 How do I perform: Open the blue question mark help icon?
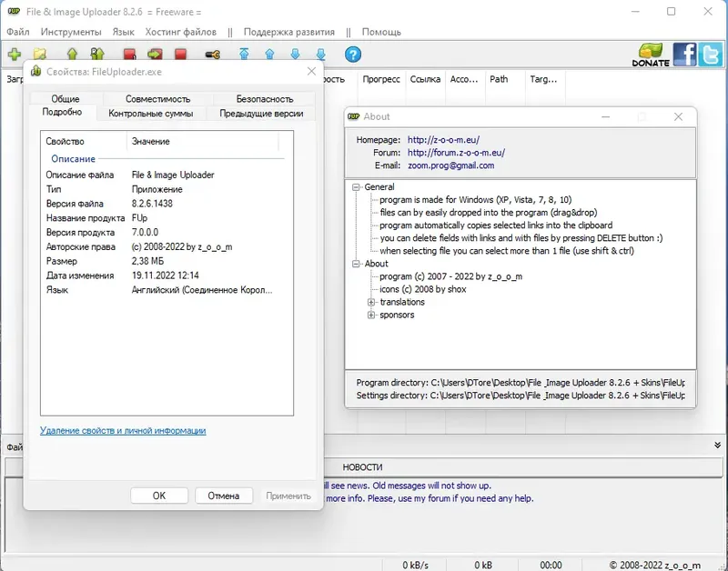point(353,55)
